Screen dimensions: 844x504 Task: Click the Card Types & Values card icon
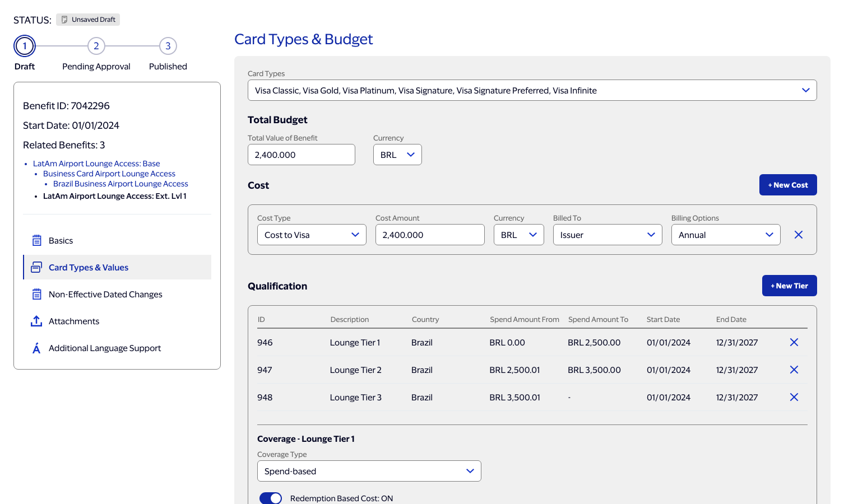click(36, 268)
